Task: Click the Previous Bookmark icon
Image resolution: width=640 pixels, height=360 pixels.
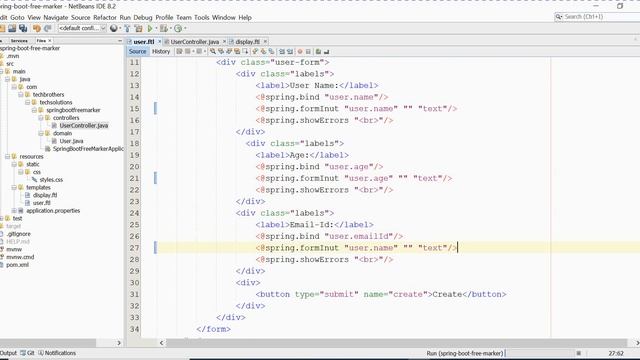Action: [x=255, y=51]
